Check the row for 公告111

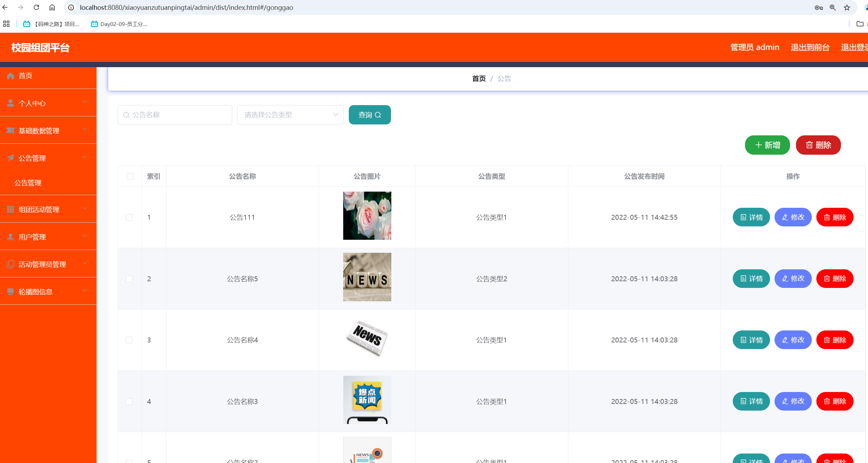point(129,217)
